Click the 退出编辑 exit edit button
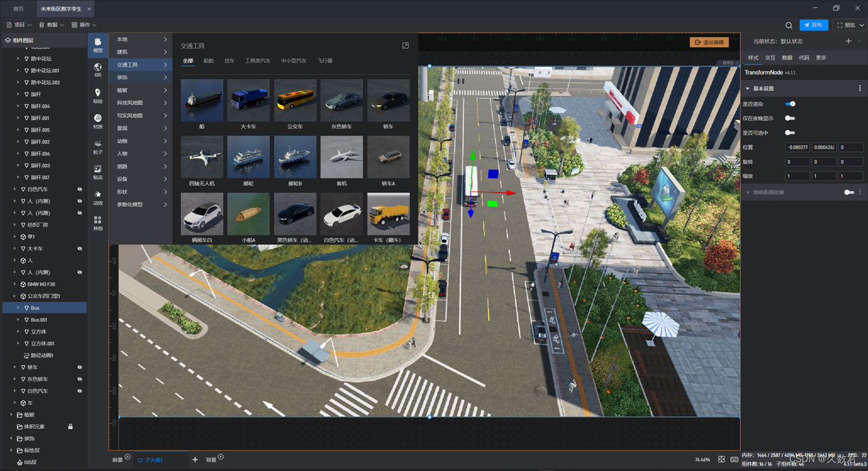 point(709,42)
